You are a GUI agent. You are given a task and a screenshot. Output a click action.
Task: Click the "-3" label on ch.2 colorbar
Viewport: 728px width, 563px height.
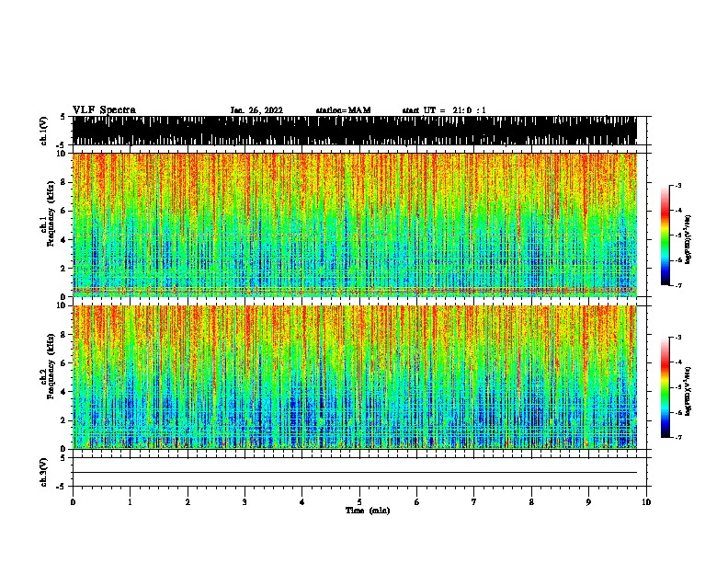point(677,338)
